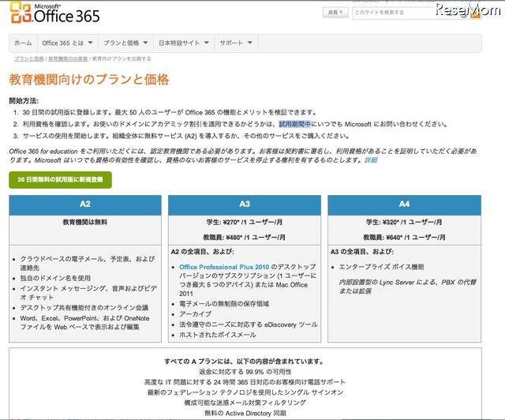Image resolution: width=505 pixels, height=420 pixels.
Task: Click the 構成可能な迷惑メール対策フィルタリング line
Action: [245, 403]
